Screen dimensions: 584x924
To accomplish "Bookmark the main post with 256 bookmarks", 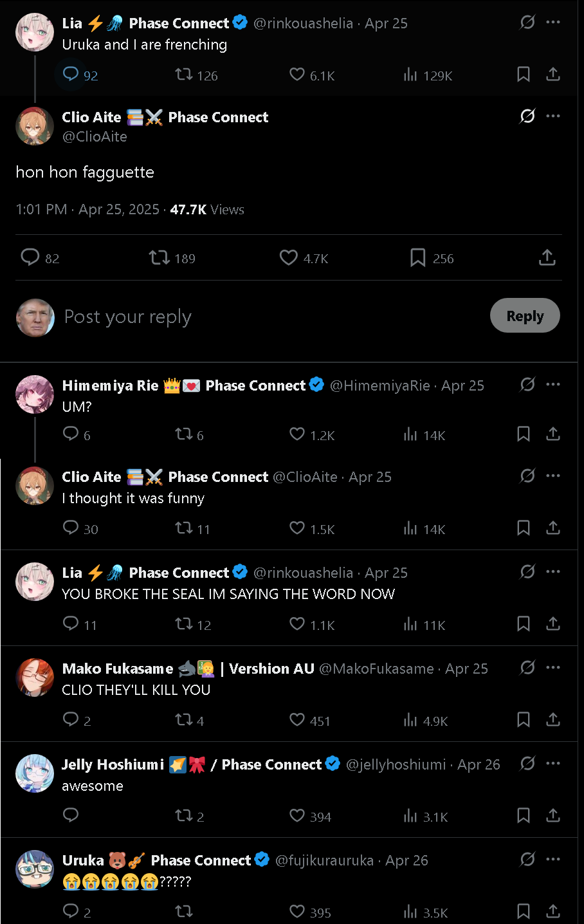I will pyautogui.click(x=417, y=258).
